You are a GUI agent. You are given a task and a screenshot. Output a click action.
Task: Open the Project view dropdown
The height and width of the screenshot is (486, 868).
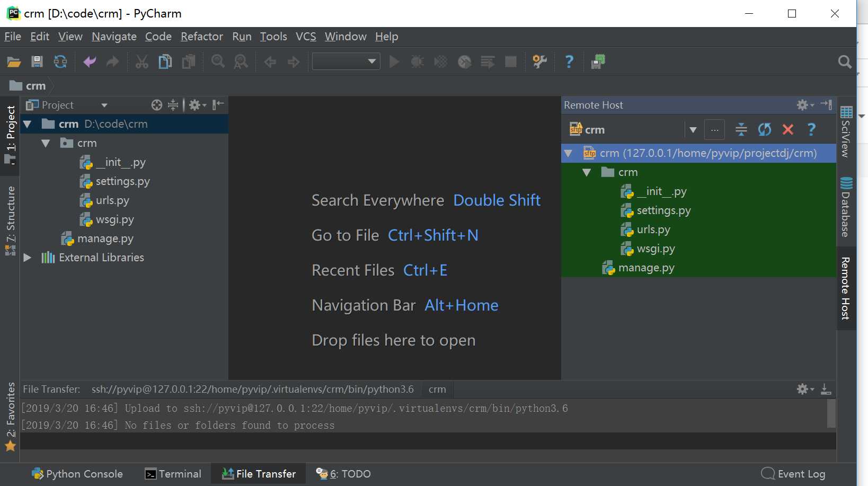(x=104, y=105)
